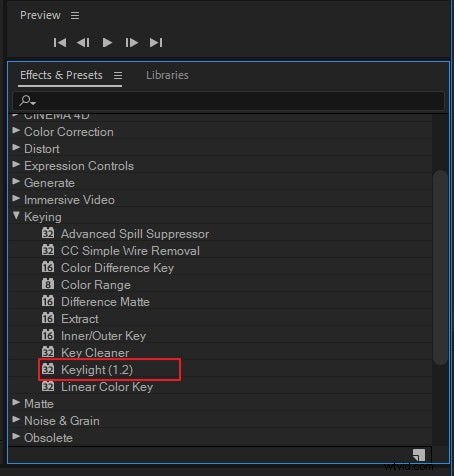
Task: Jump to the first frame in Preview
Action: (60, 43)
